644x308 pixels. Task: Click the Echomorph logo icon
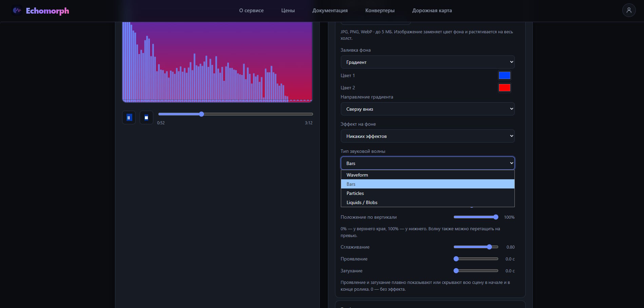17,11
